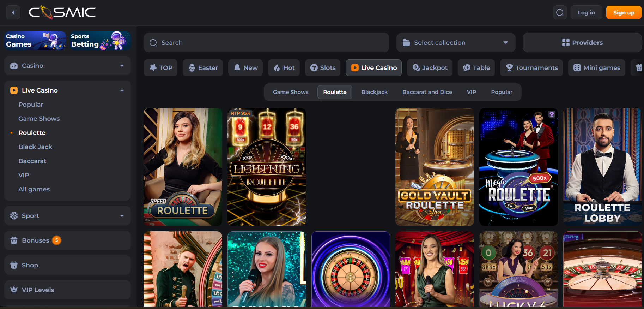Expand the Casino sidebar section
Screen dimensions: 644x309
[67, 66]
